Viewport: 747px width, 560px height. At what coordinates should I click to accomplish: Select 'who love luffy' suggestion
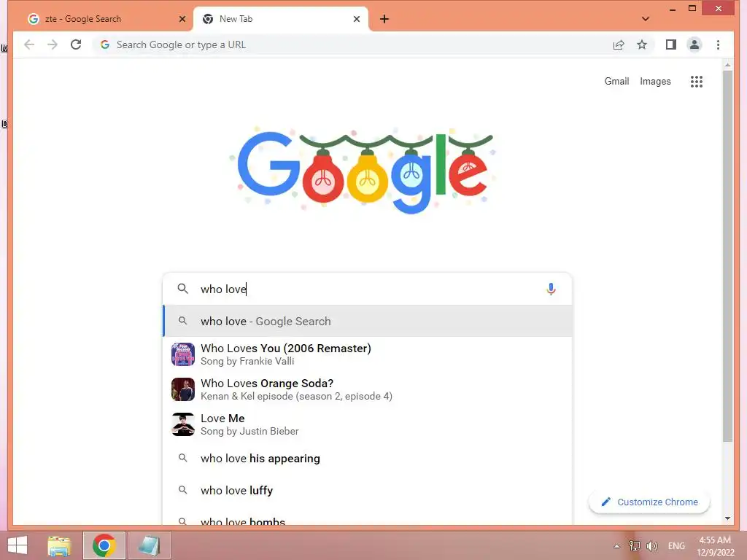pos(368,491)
